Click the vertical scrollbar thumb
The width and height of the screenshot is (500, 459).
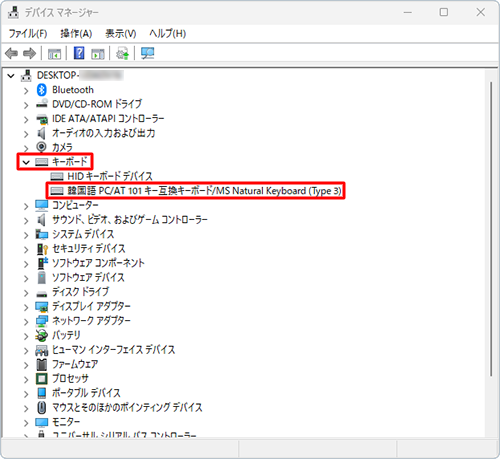491,229
